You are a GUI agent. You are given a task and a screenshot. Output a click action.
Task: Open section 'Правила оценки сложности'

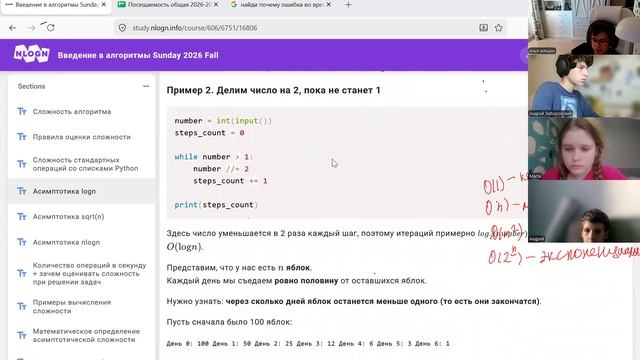(x=82, y=137)
